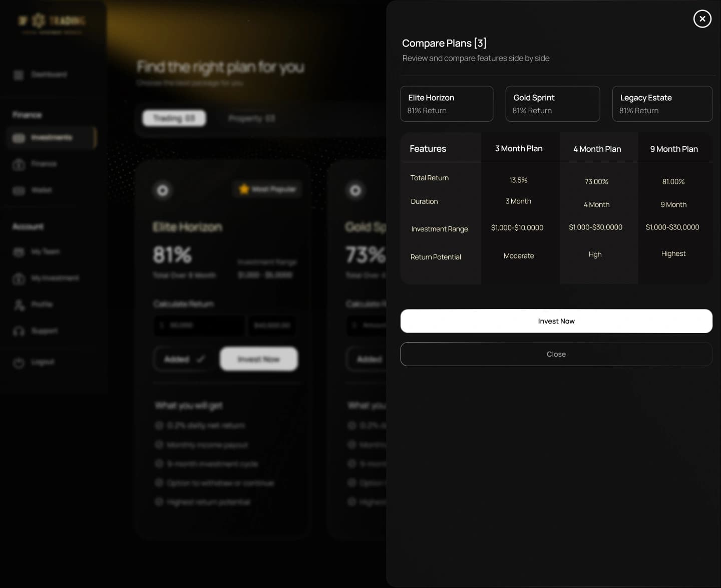Switch to the Property 03 tab

point(251,118)
